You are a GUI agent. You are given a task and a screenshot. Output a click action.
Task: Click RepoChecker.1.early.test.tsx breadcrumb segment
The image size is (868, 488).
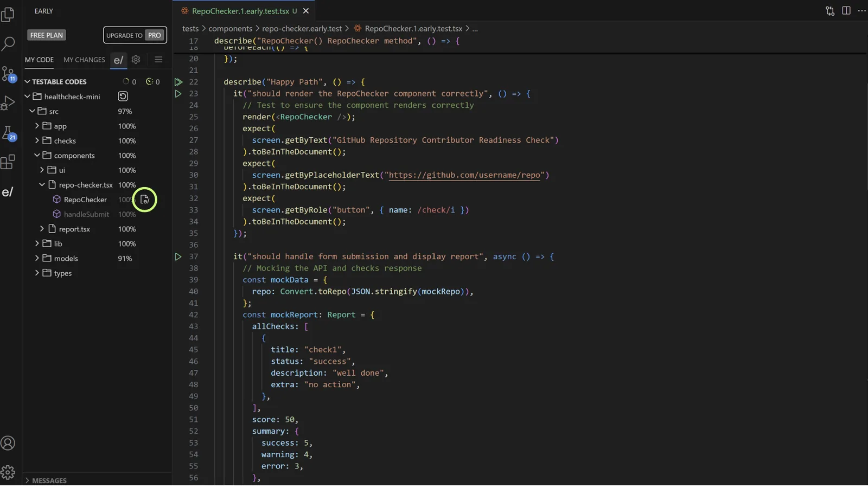tap(413, 29)
